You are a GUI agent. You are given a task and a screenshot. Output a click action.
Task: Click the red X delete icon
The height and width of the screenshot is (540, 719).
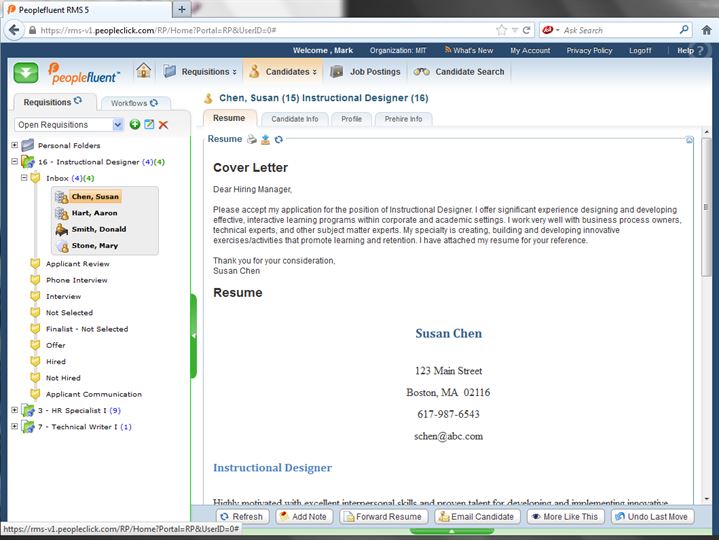coord(163,124)
